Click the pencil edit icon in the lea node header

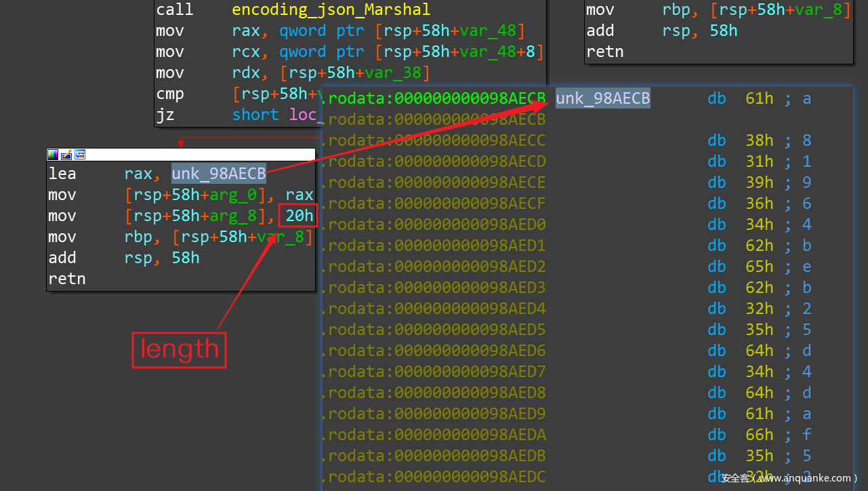coord(66,155)
